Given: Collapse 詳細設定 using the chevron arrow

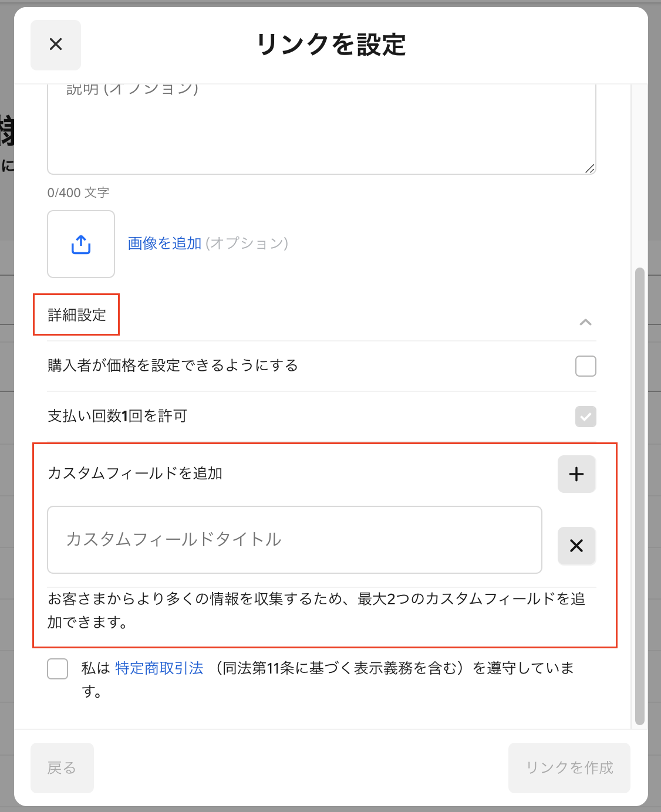Looking at the screenshot, I should pos(585,322).
